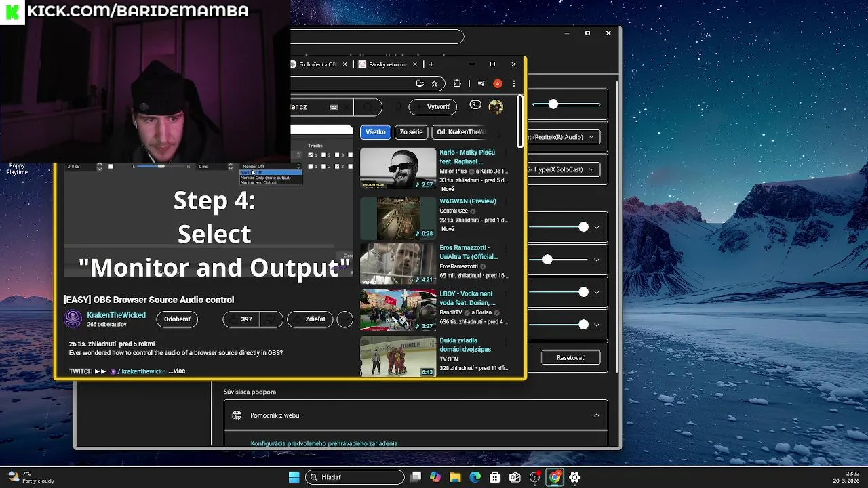Expand video description with '...viac'
The image size is (868, 488).
click(x=176, y=371)
